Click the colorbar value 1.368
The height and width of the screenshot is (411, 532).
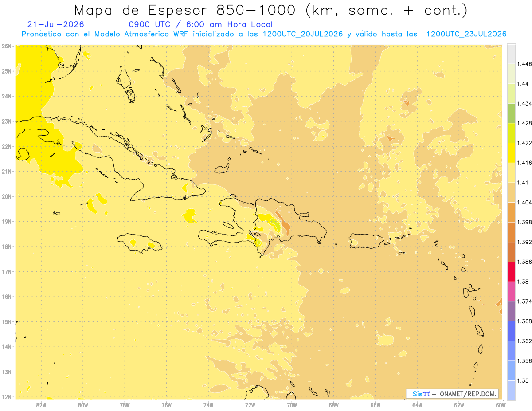pos(524,321)
